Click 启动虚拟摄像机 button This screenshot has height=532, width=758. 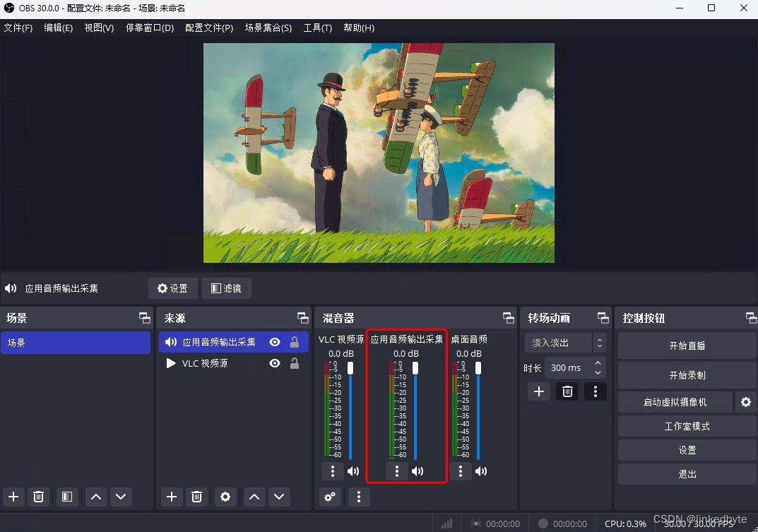[x=675, y=403]
